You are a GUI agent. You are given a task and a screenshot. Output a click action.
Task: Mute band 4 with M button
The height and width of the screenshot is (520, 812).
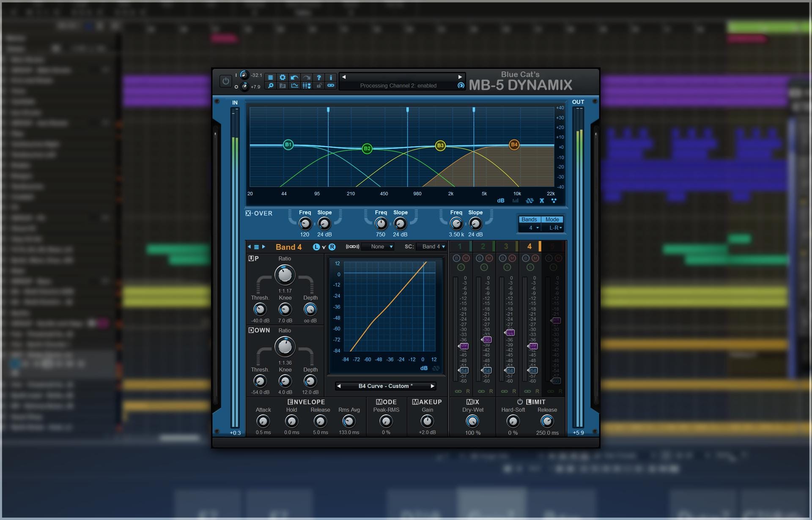click(x=535, y=258)
